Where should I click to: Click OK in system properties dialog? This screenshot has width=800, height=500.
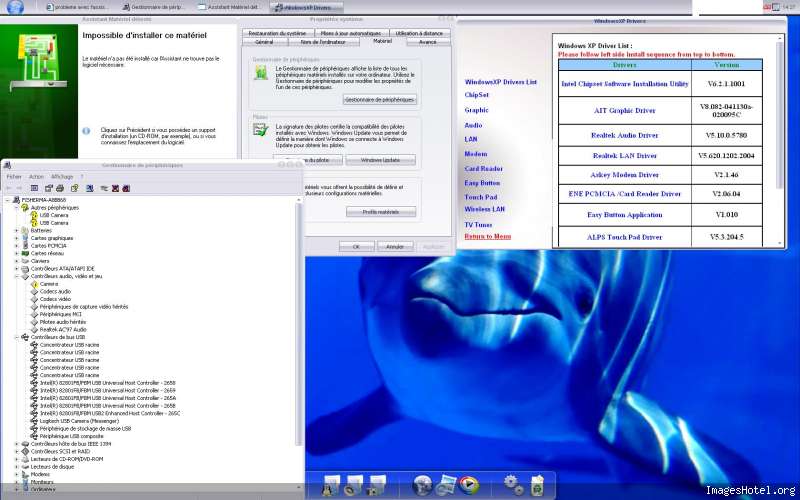(357, 246)
